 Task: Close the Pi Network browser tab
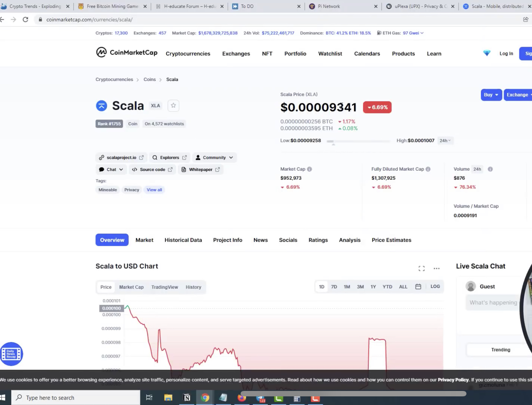[376, 6]
